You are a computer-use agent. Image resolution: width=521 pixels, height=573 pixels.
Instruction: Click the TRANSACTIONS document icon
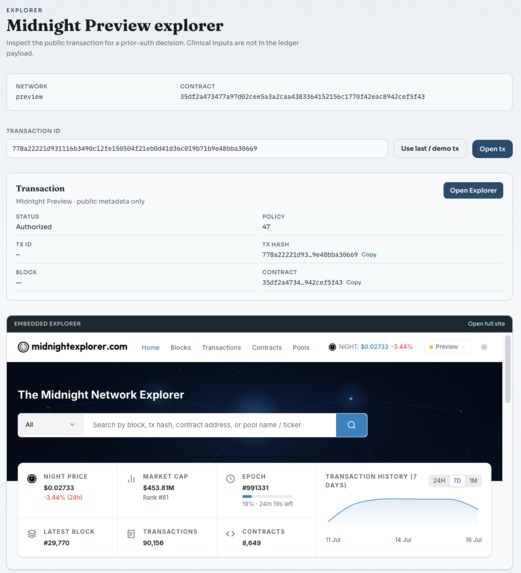131,534
